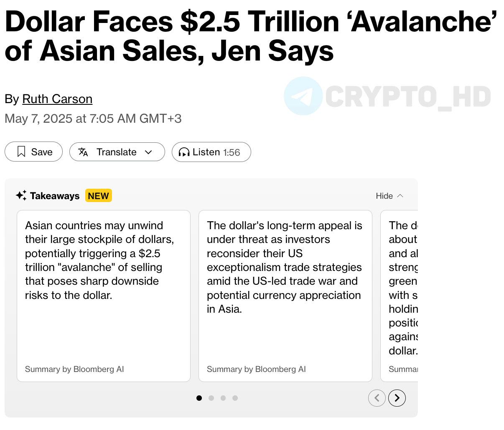
Task: Click the Telegram logo in watermark
Action: point(303,96)
